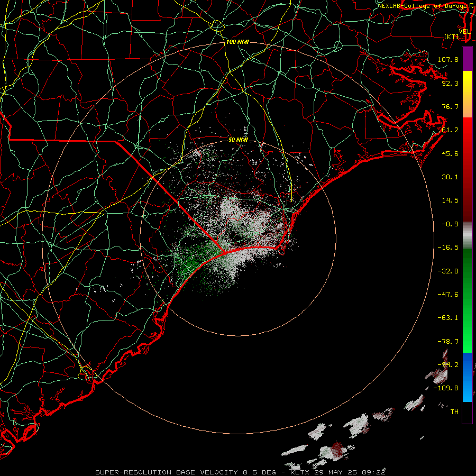The width and height of the screenshot is (476, 476).
Task: Click the -63.1 legend value
Action: coord(448,317)
